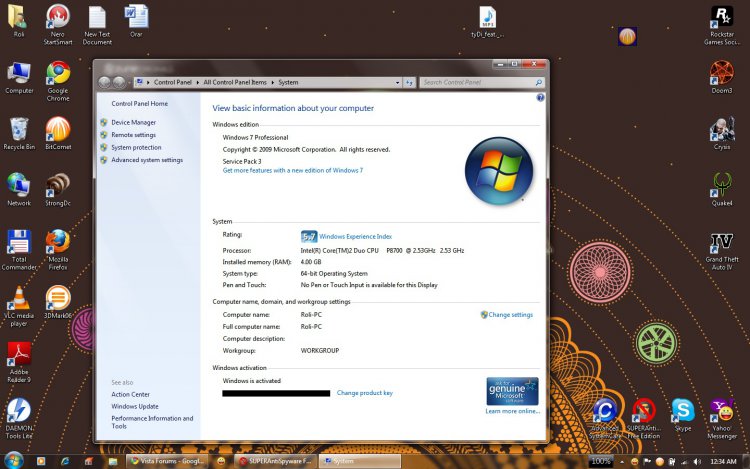Expand the address bar history dropdown
The image size is (750, 469).
pos(397,82)
